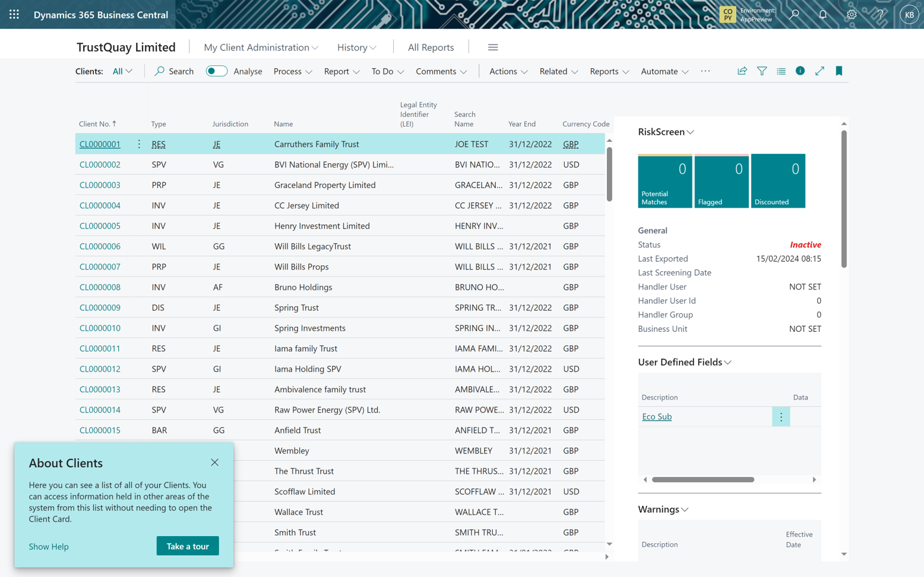Click the blue information icon
The width and height of the screenshot is (924, 577).
pos(800,71)
